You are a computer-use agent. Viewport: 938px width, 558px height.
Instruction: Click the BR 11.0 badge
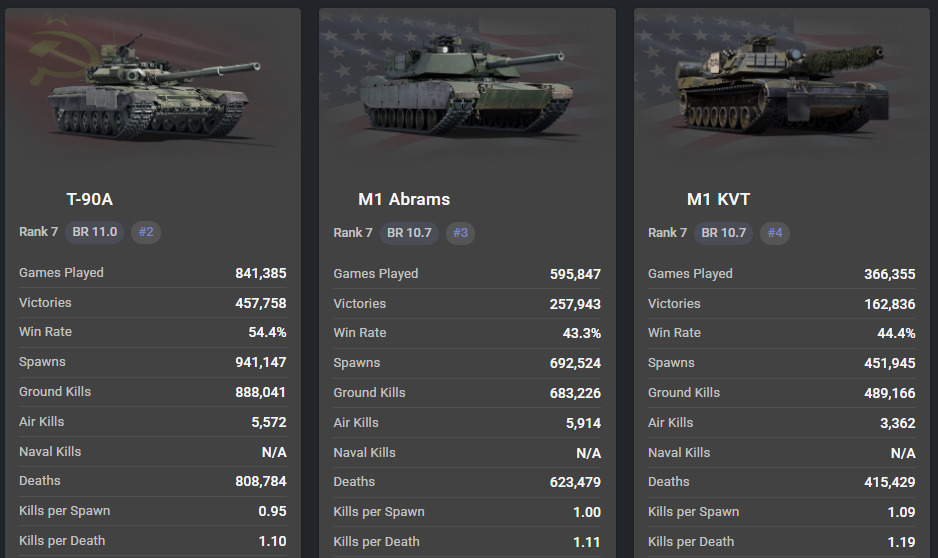click(95, 232)
